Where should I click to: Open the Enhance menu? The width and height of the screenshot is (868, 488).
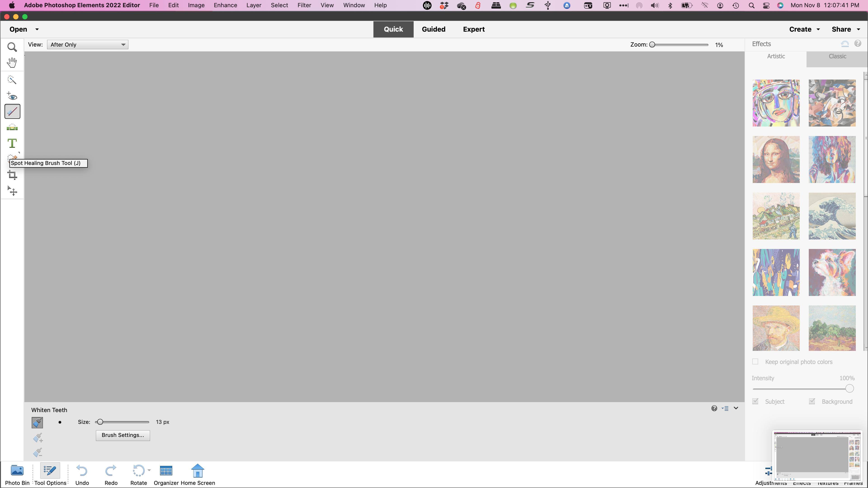pos(225,5)
